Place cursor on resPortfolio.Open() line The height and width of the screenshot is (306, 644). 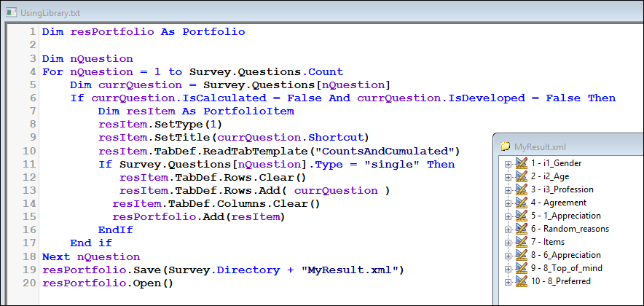(108, 283)
